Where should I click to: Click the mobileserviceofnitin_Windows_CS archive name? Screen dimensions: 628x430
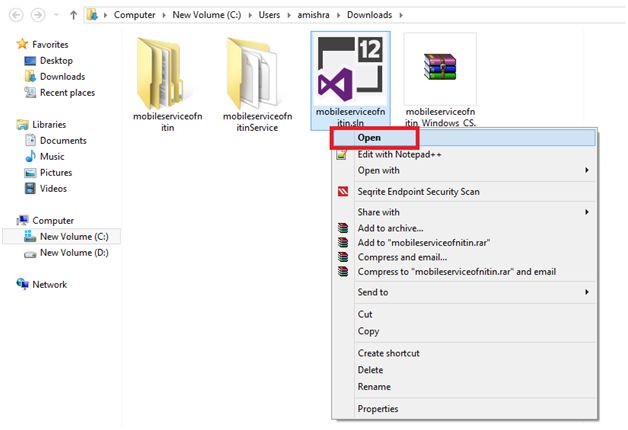point(440,117)
